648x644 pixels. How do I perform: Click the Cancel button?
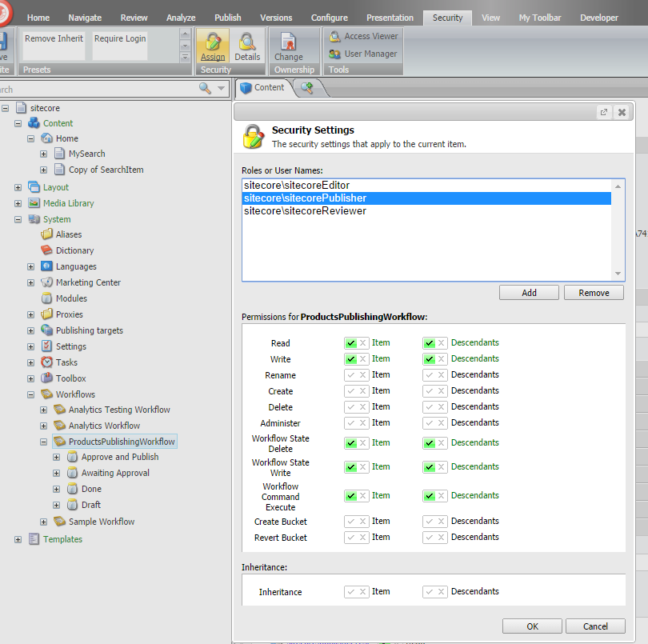pyautogui.click(x=595, y=626)
